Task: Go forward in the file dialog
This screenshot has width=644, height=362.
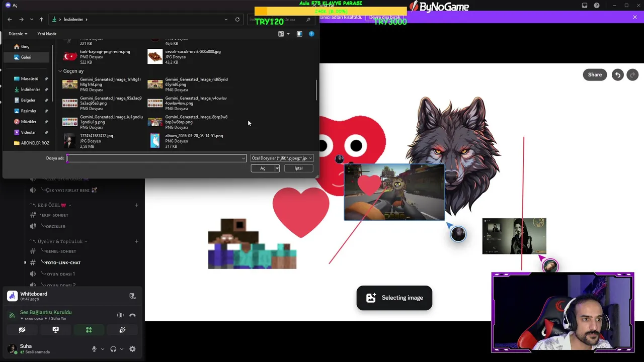Action: click(21, 19)
